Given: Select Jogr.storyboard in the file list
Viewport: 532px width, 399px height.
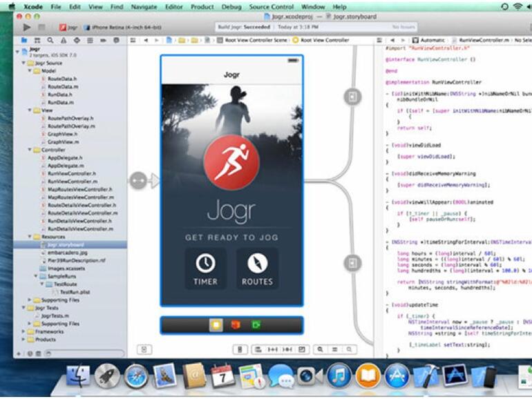Looking at the screenshot, I should coord(66,244).
